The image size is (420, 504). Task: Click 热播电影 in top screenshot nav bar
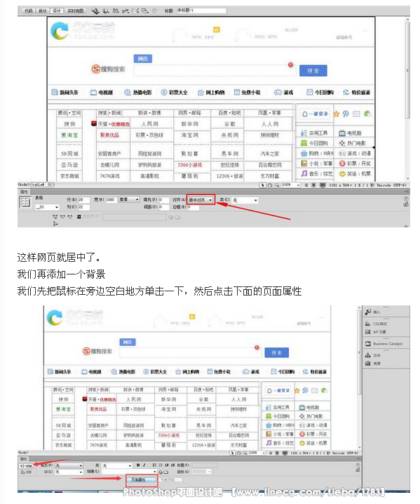138,93
